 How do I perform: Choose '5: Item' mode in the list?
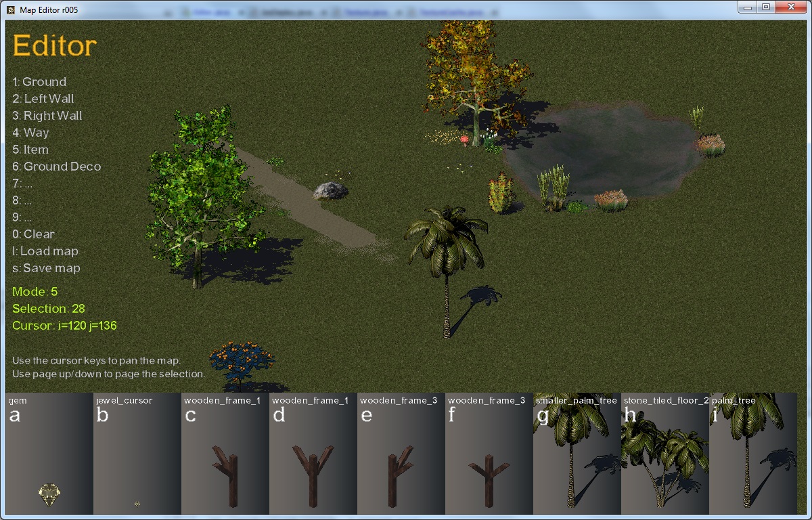coord(30,150)
